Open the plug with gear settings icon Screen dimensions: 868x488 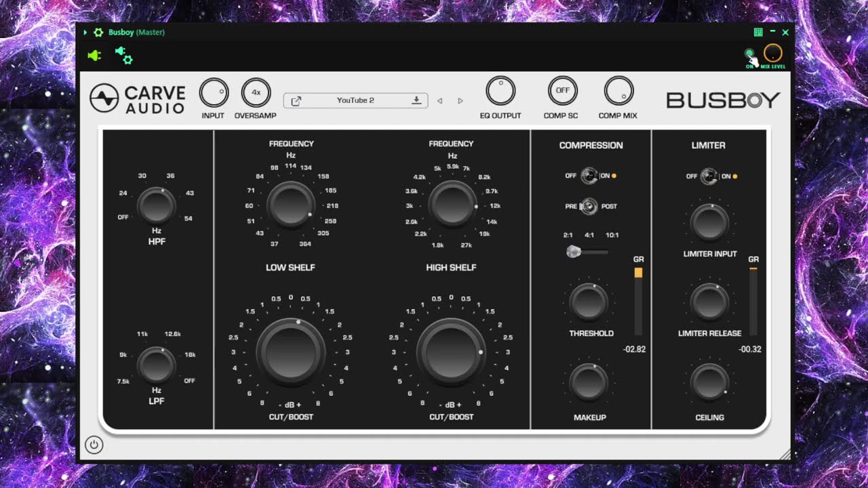[123, 56]
